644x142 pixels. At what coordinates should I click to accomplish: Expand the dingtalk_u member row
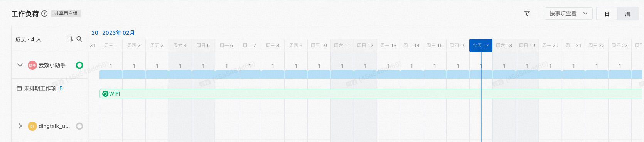(x=20, y=126)
